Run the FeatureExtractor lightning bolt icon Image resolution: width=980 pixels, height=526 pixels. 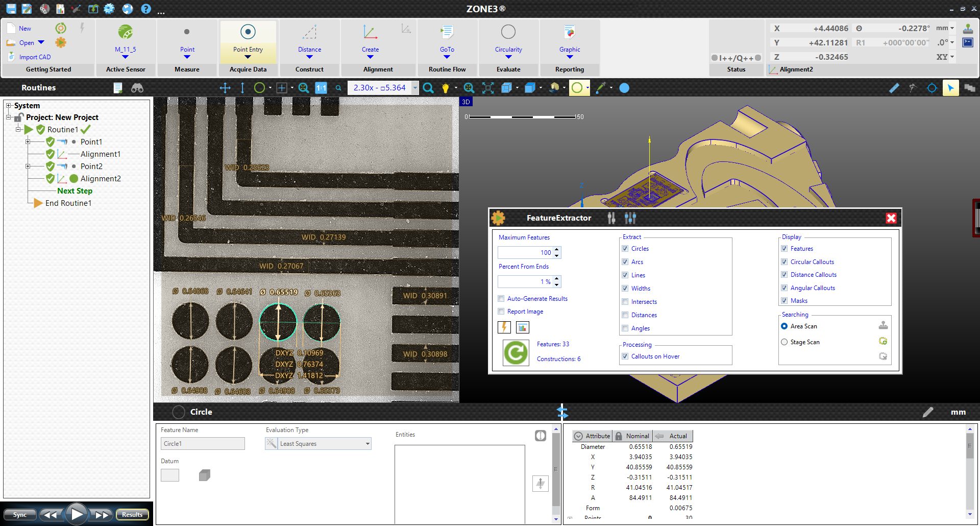point(504,327)
